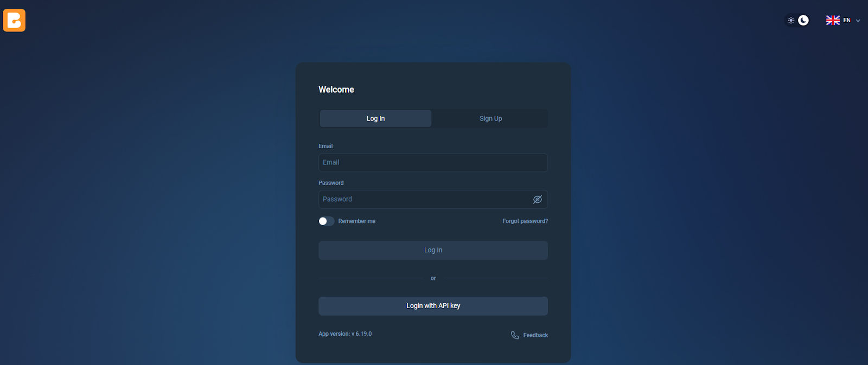Expand the language chevron arrow
Screen dimensions: 868x365
[x=858, y=21]
